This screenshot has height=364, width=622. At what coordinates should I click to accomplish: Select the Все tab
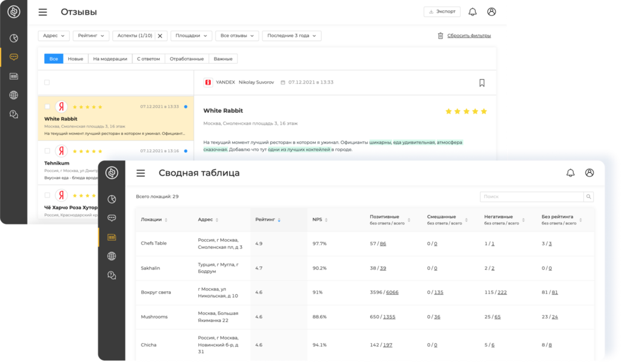coord(54,58)
